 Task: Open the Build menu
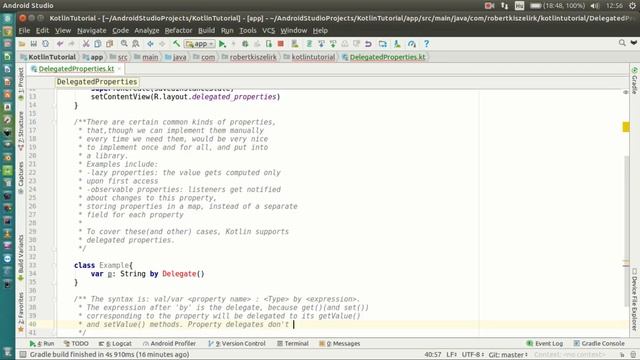[x=206, y=31]
